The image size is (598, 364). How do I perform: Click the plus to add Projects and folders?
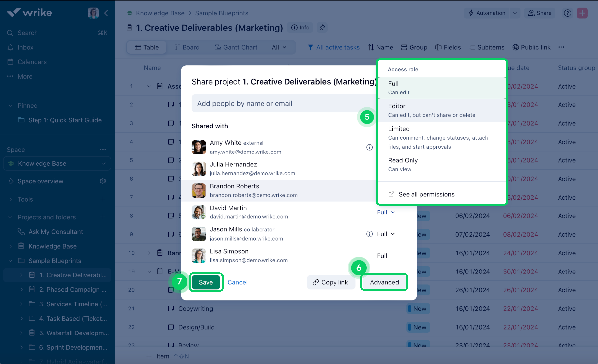tap(103, 217)
